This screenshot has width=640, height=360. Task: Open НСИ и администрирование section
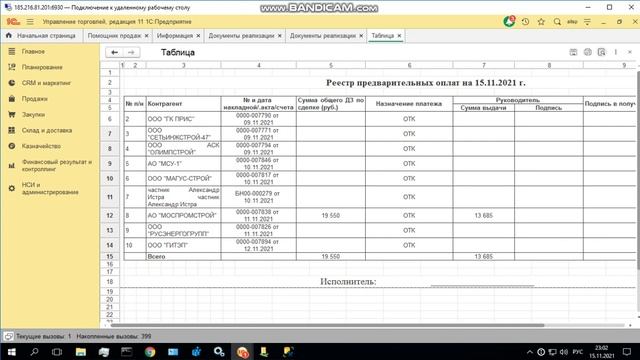[x=50, y=189]
